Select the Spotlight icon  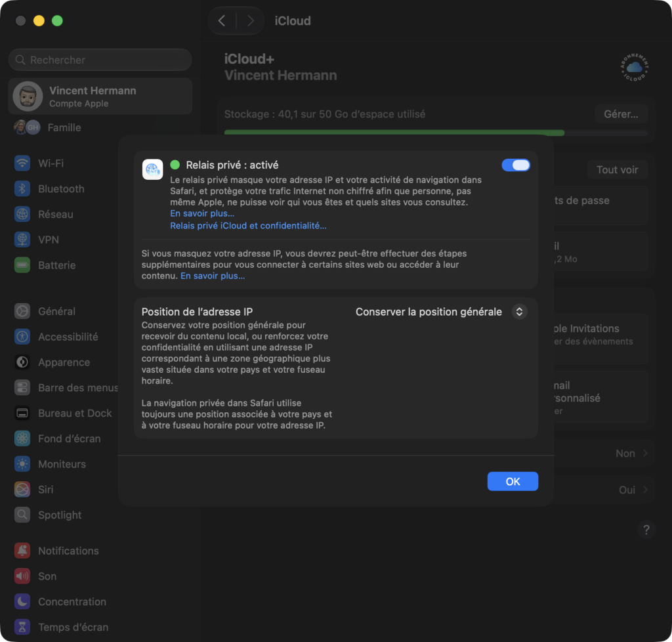[22, 515]
